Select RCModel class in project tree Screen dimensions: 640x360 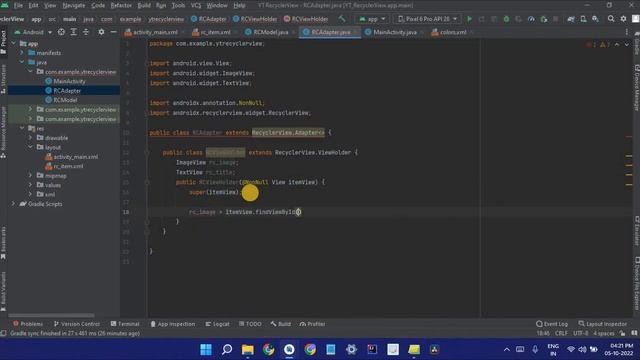click(x=65, y=100)
